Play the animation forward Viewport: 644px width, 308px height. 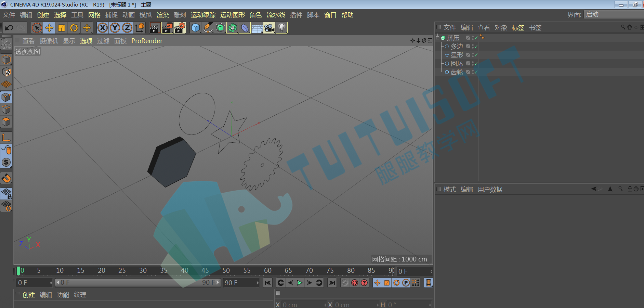point(300,283)
